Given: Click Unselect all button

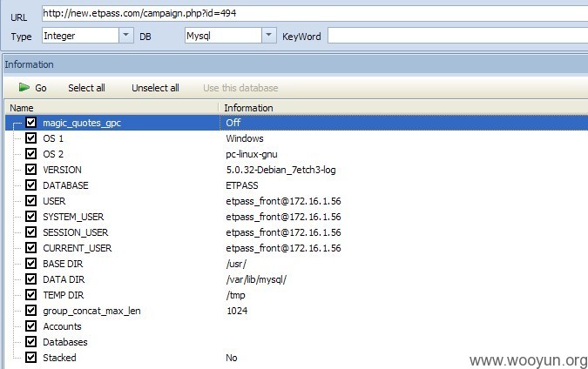Looking at the screenshot, I should [x=155, y=88].
